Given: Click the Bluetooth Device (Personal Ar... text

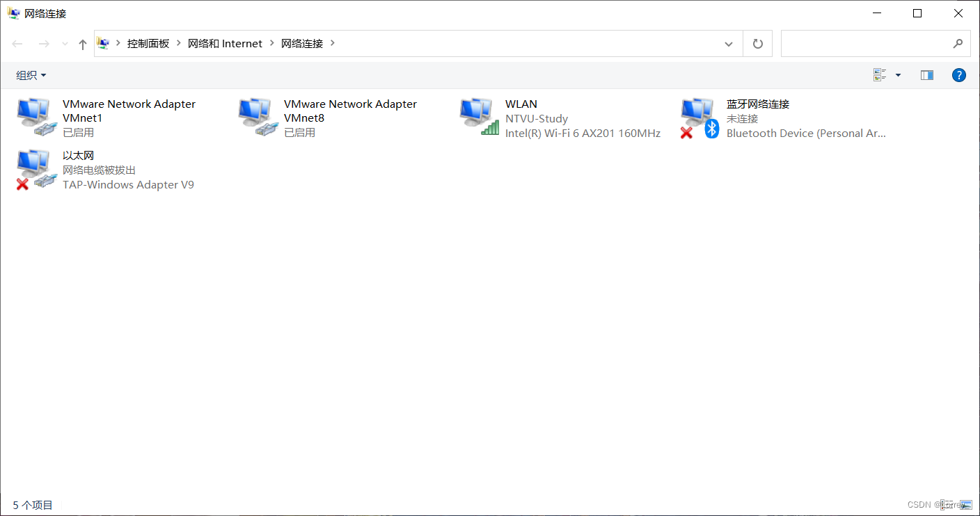Looking at the screenshot, I should point(806,133).
